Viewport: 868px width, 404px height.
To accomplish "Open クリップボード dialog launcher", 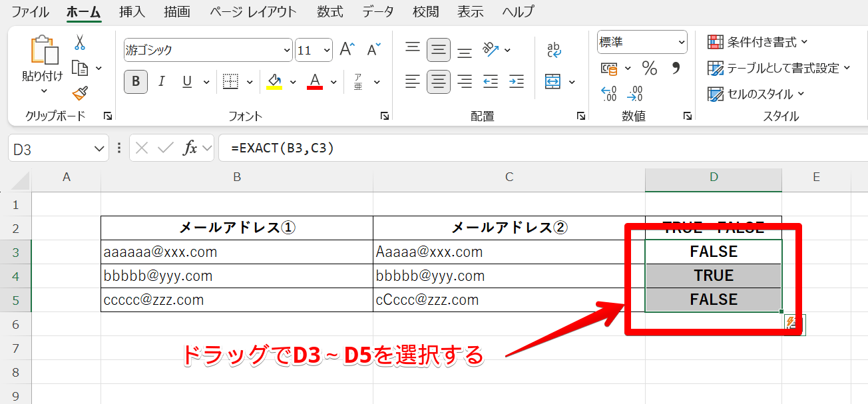I will coord(108,116).
